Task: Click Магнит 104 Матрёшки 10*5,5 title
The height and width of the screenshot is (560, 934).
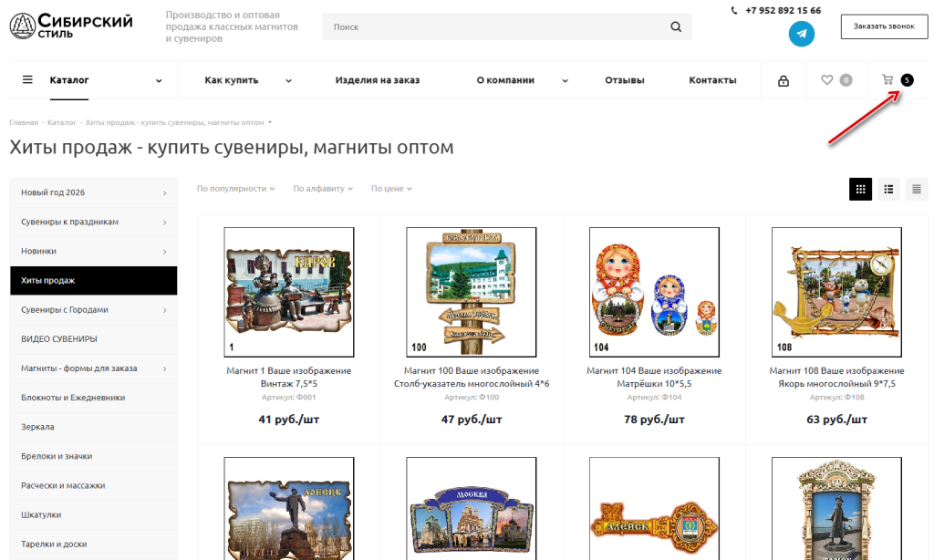Action: pyautogui.click(x=654, y=377)
